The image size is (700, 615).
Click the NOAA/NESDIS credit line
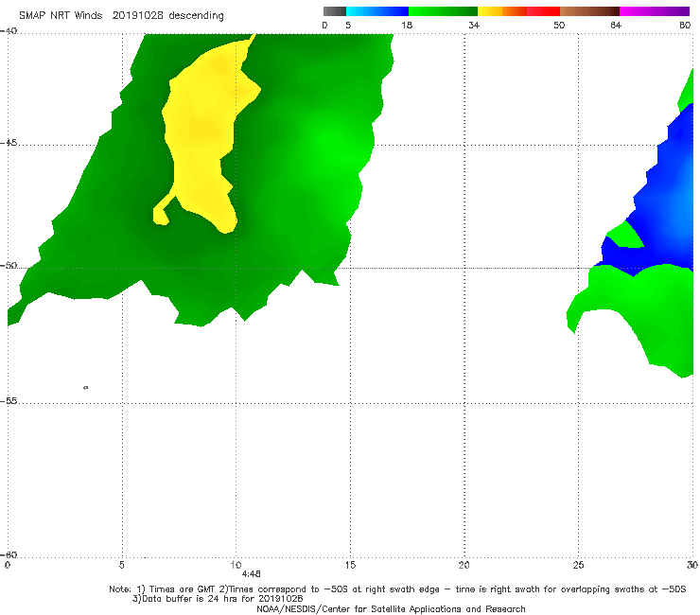[x=391, y=608]
